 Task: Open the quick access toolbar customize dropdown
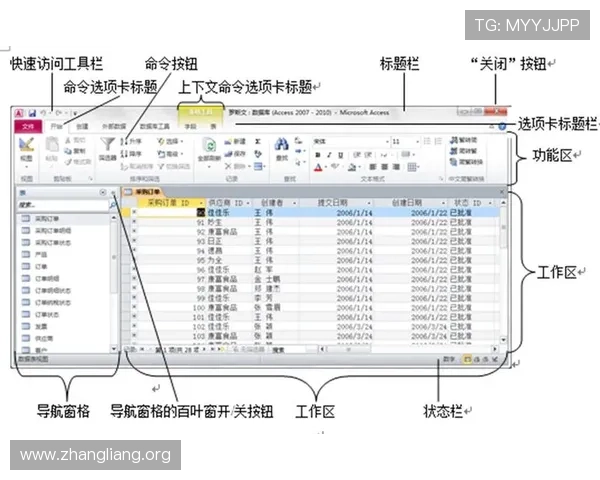pos(75,113)
